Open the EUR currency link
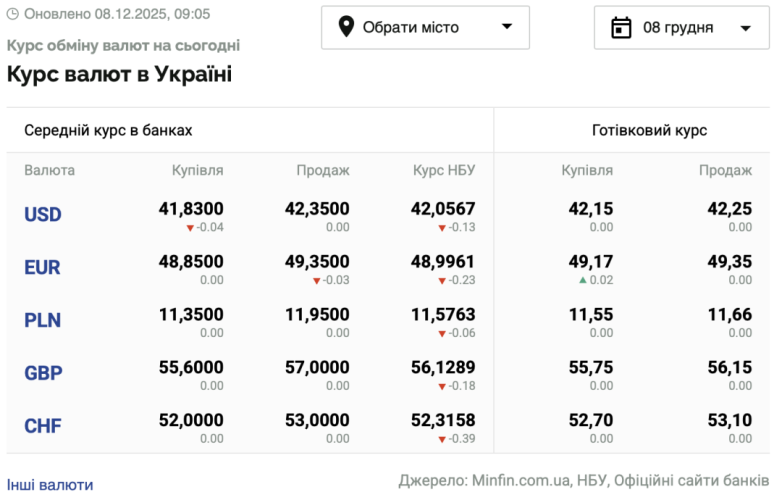Image resolution: width=782 pixels, height=500 pixels. pyautogui.click(x=43, y=268)
